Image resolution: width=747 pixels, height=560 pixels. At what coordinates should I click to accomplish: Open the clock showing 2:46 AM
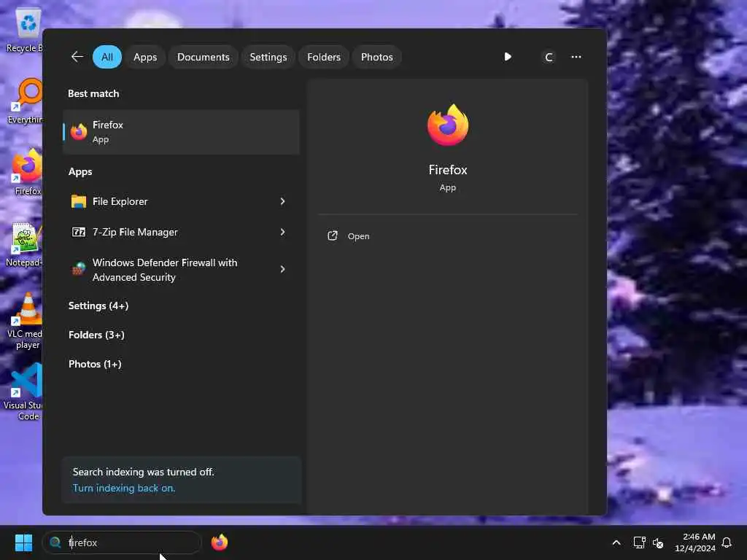[695, 542]
